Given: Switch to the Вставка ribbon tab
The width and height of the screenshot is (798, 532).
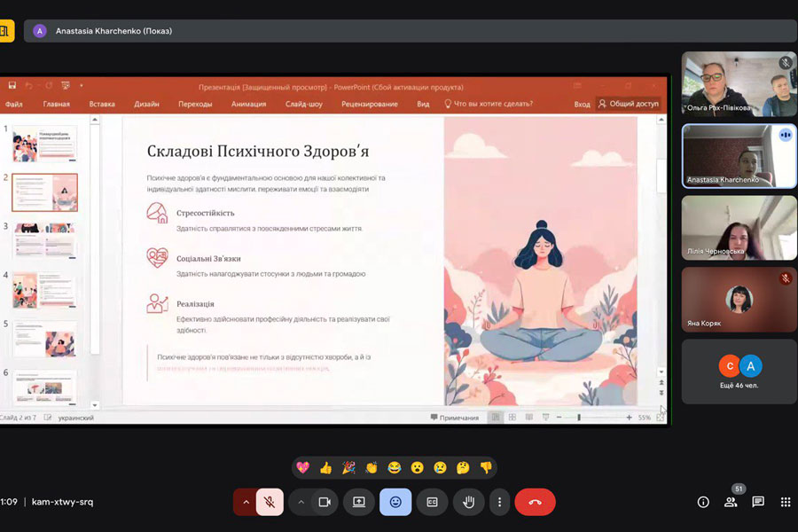Looking at the screenshot, I should tap(102, 104).
